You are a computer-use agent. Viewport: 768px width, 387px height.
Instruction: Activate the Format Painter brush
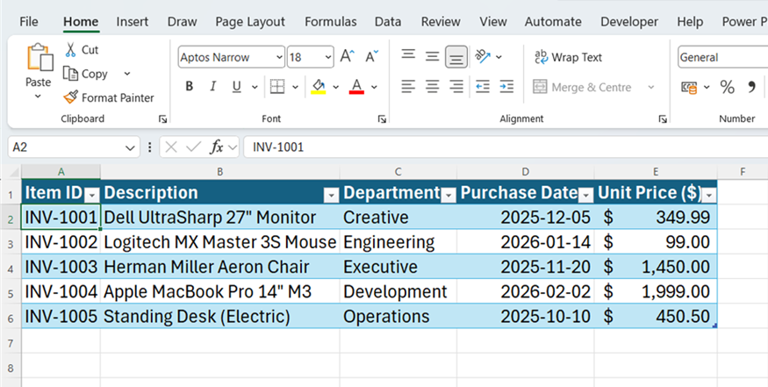[71, 97]
